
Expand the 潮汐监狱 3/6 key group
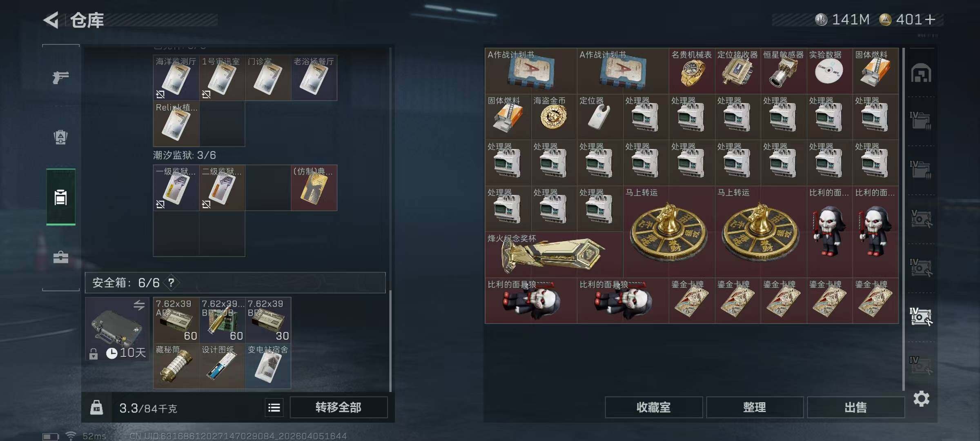pos(185,155)
